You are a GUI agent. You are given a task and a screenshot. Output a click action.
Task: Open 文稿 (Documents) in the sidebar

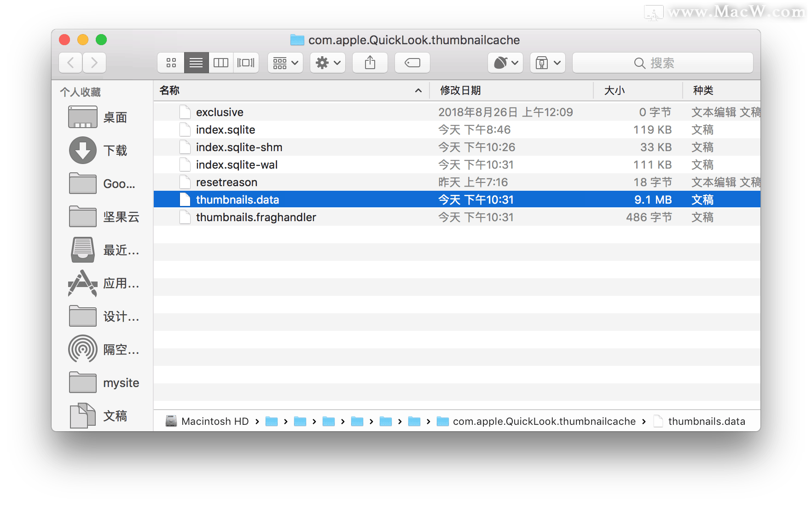(101, 416)
